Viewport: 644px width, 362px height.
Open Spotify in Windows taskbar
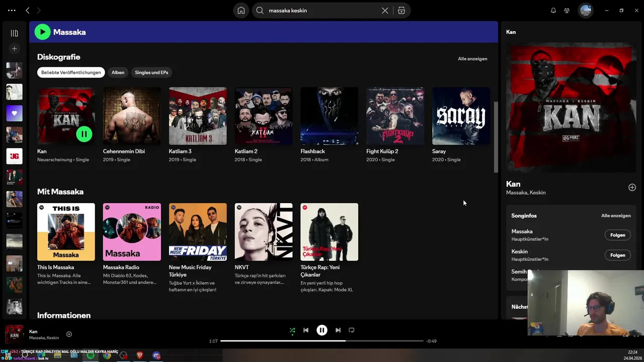click(91, 355)
